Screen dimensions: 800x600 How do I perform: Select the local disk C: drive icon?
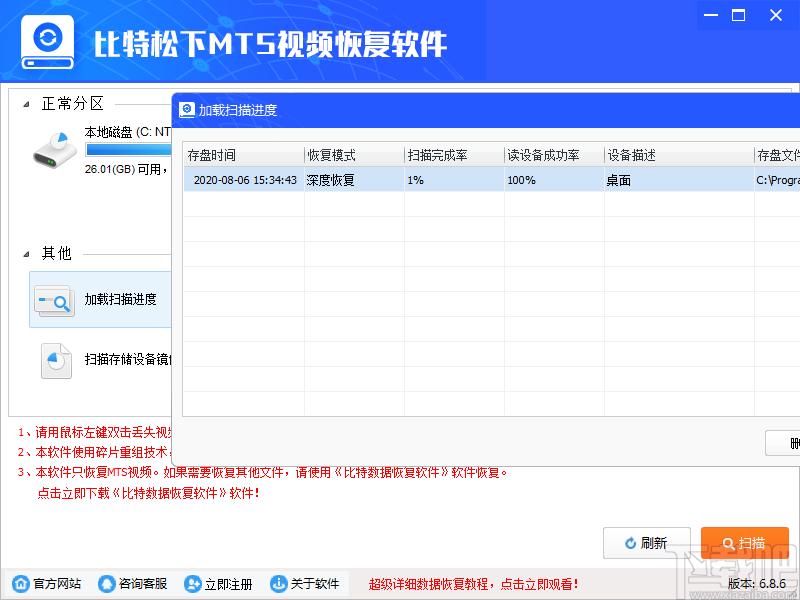pyautogui.click(x=55, y=149)
